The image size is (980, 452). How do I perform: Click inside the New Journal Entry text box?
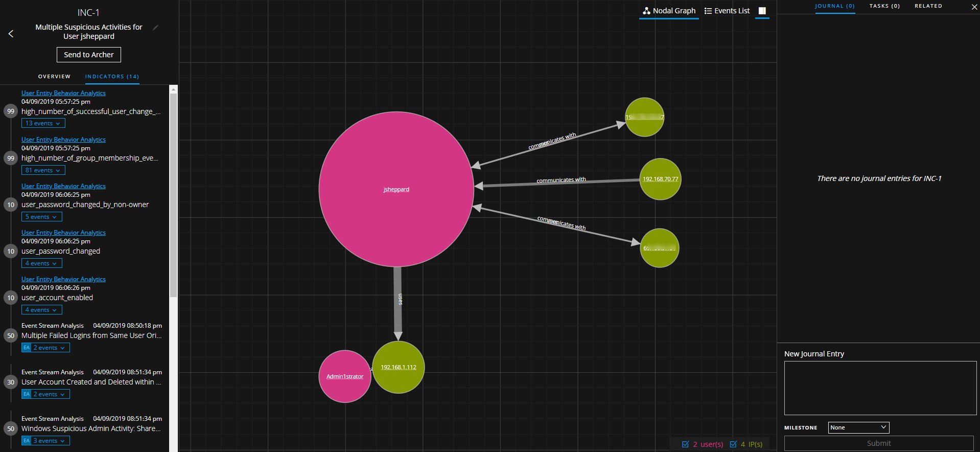[880, 388]
